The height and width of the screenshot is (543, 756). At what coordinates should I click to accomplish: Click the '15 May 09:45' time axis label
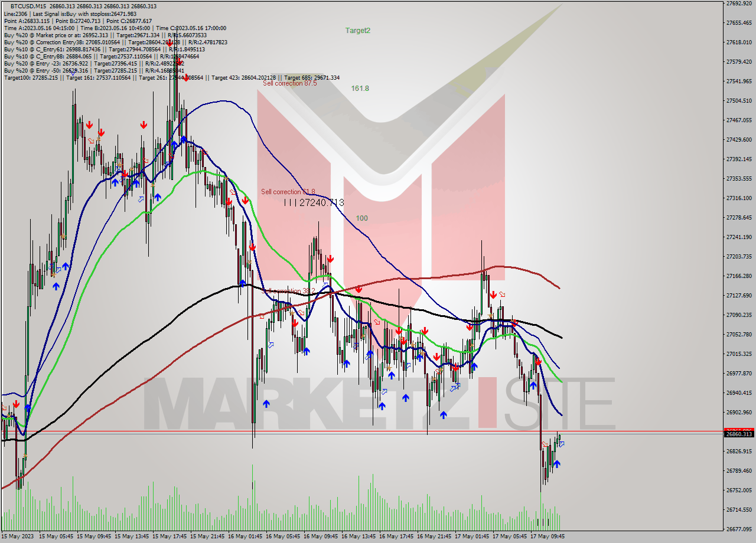click(94, 537)
